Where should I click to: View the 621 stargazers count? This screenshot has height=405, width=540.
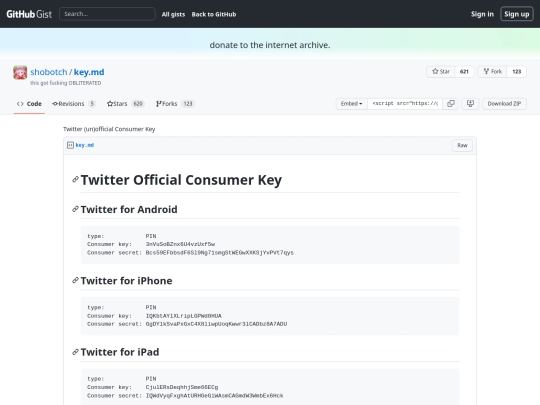(464, 71)
